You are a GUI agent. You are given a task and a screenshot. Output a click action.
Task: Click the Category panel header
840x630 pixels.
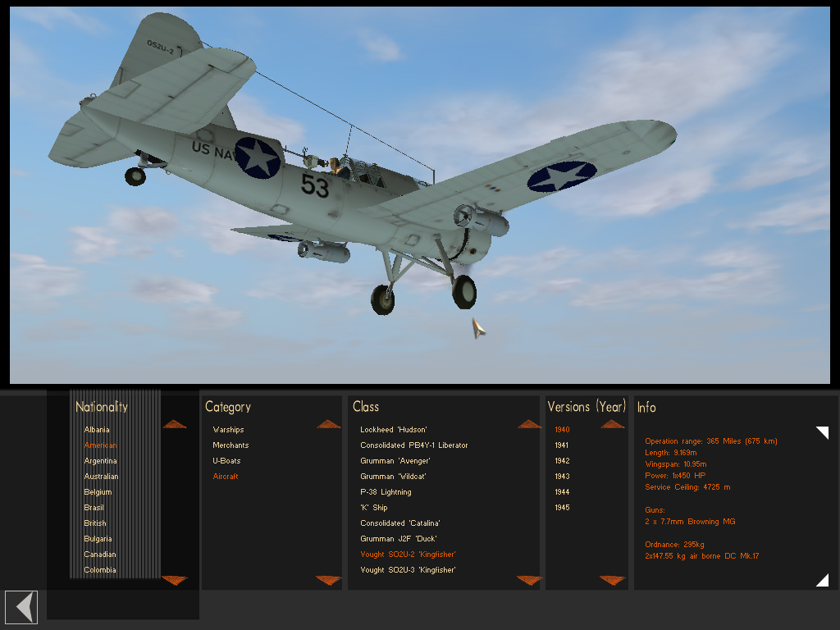[x=228, y=407]
